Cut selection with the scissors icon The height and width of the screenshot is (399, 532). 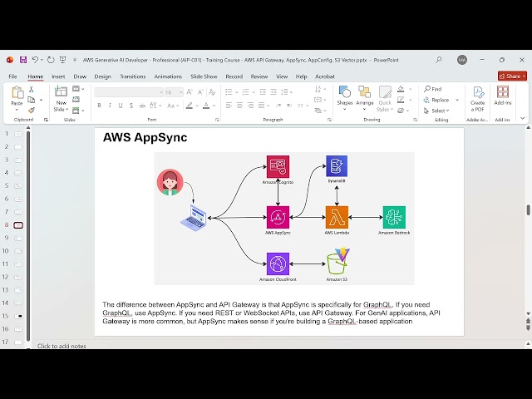tap(32, 89)
